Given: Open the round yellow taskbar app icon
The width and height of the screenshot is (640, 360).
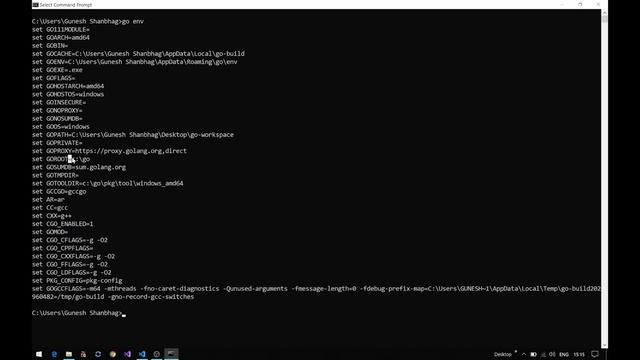Looking at the screenshot, I should pyautogui.click(x=113, y=354).
